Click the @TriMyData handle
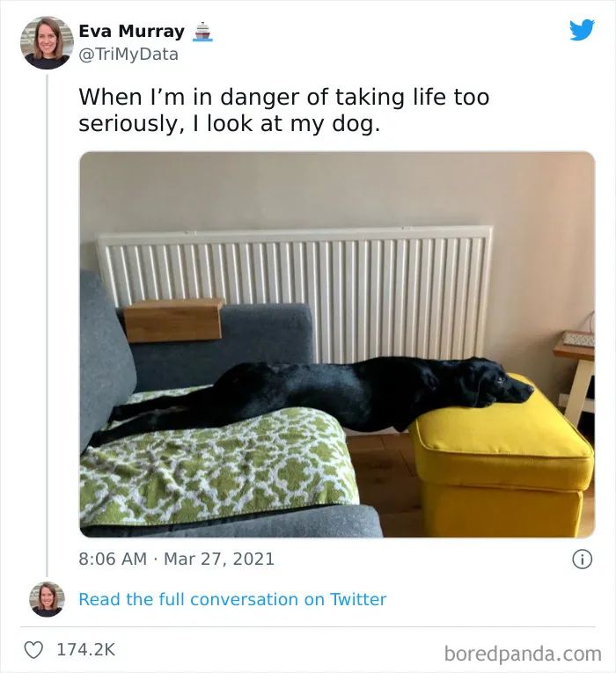Viewport: 616px width, 673px height. point(128,55)
